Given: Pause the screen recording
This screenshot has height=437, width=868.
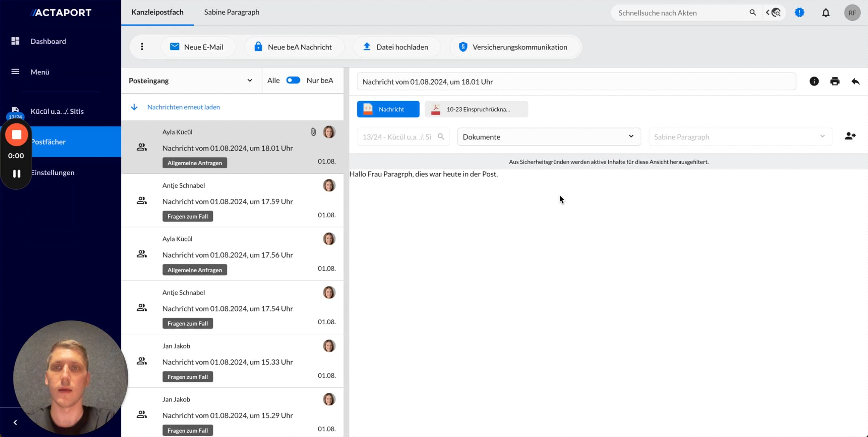Looking at the screenshot, I should (x=17, y=174).
